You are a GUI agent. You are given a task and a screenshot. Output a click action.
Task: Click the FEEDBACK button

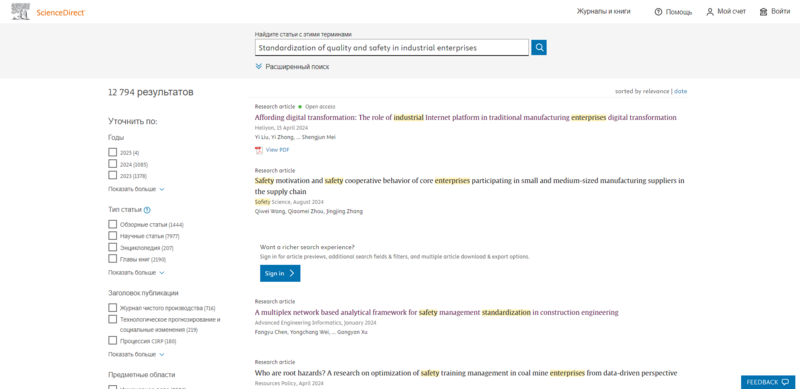click(x=767, y=382)
